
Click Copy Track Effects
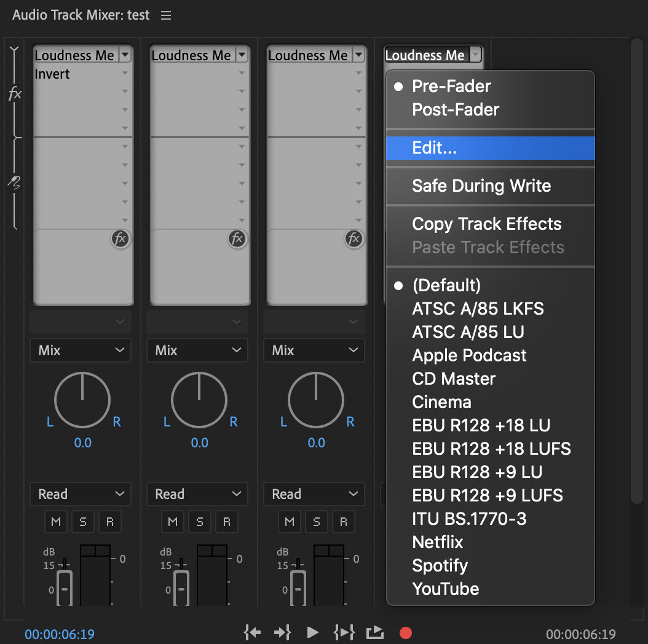pos(486,224)
